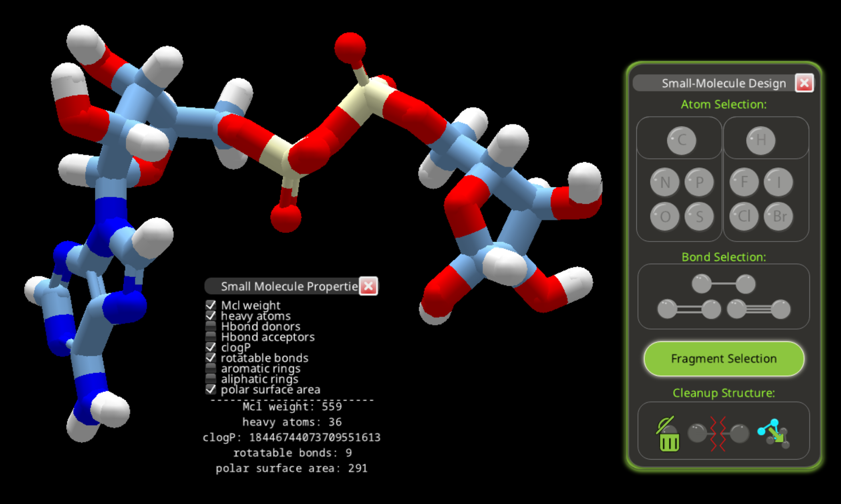The height and width of the screenshot is (504, 841).
Task: Enable the Hbond donors checkbox
Action: click(x=211, y=326)
